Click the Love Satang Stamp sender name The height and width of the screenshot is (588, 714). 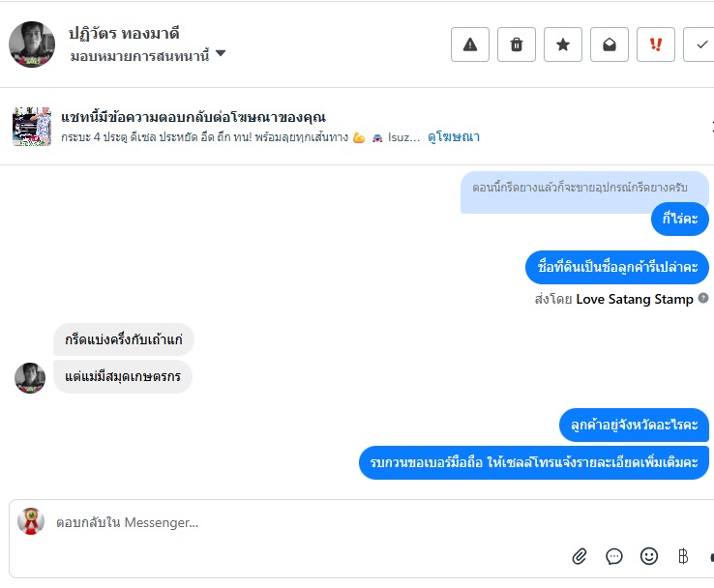click(635, 299)
